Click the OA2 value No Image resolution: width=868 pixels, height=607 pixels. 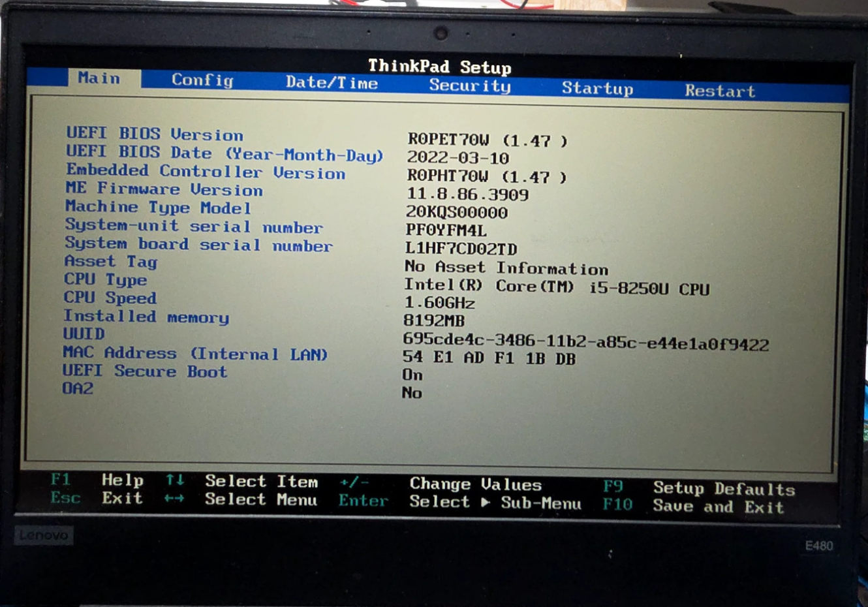[412, 393]
